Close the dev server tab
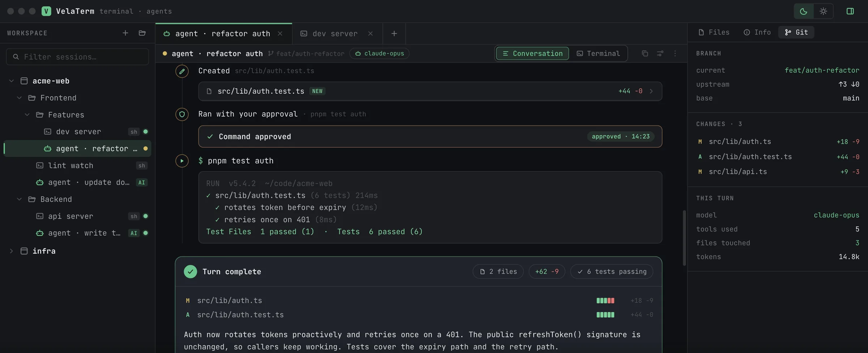The image size is (868, 353). pyautogui.click(x=370, y=34)
